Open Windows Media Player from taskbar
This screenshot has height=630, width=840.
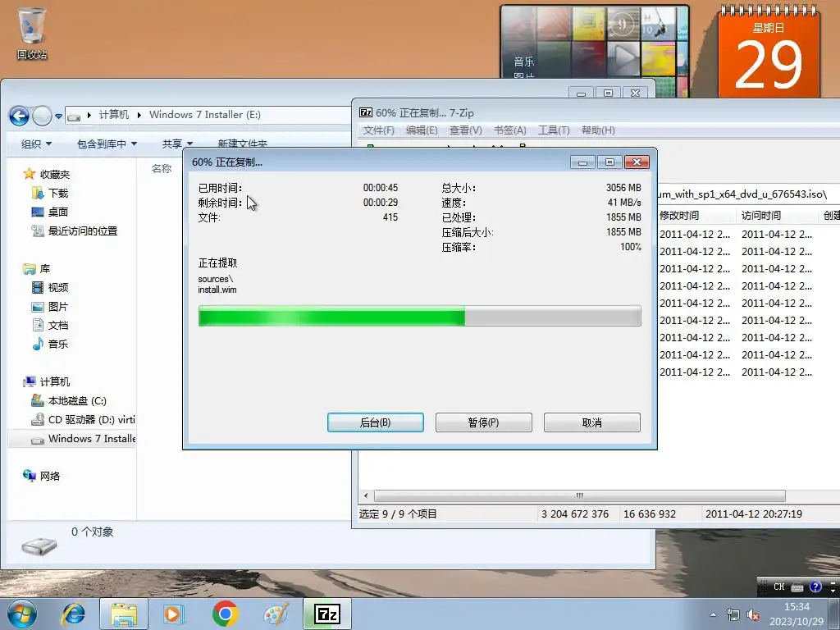click(x=173, y=614)
